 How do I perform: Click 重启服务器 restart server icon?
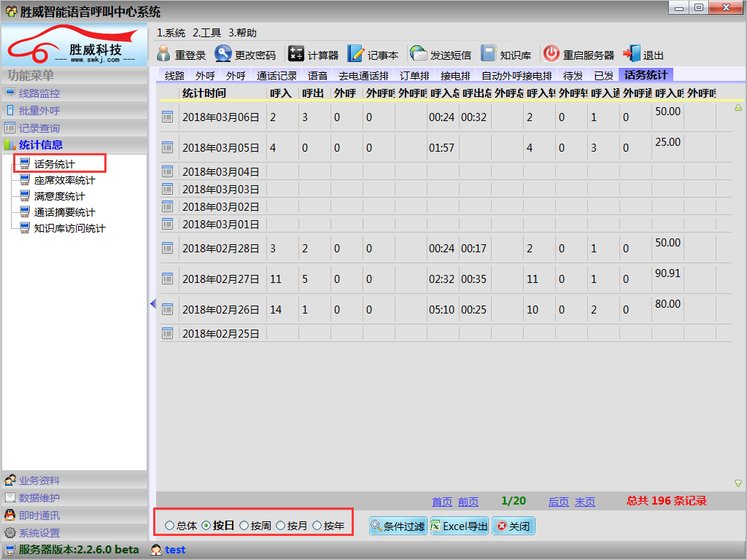[x=551, y=55]
